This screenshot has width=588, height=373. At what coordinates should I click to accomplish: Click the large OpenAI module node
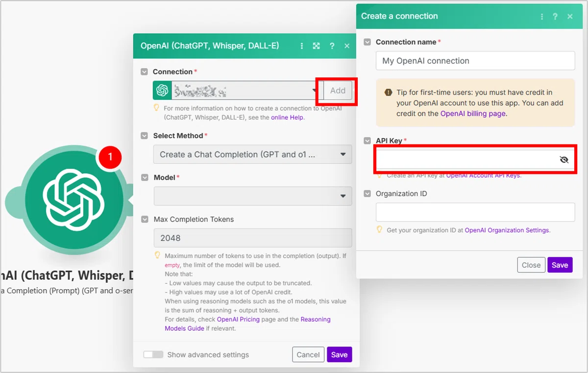[x=73, y=201]
